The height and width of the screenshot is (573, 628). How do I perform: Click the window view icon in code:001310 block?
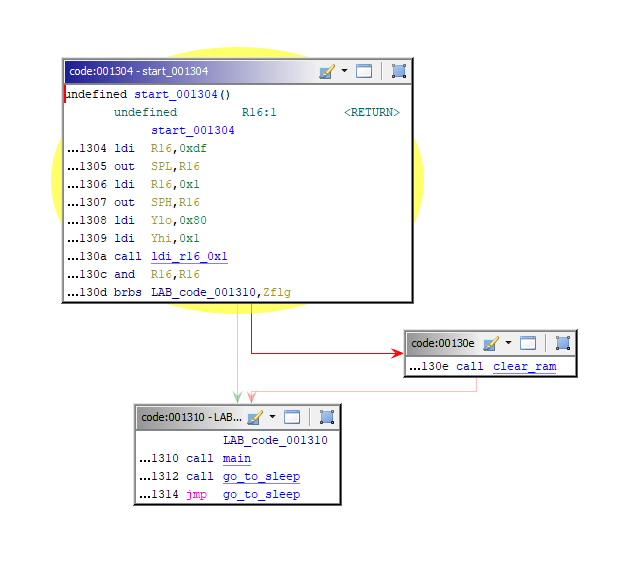[x=292, y=417]
